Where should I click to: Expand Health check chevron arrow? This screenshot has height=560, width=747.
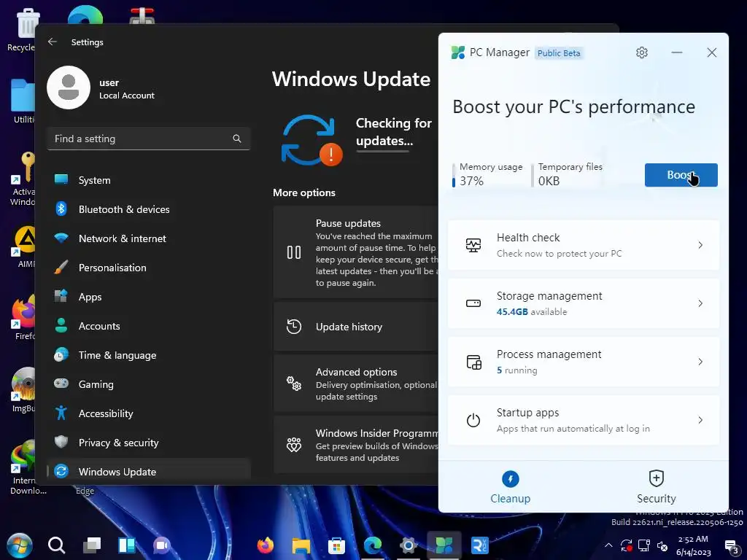[x=700, y=245]
